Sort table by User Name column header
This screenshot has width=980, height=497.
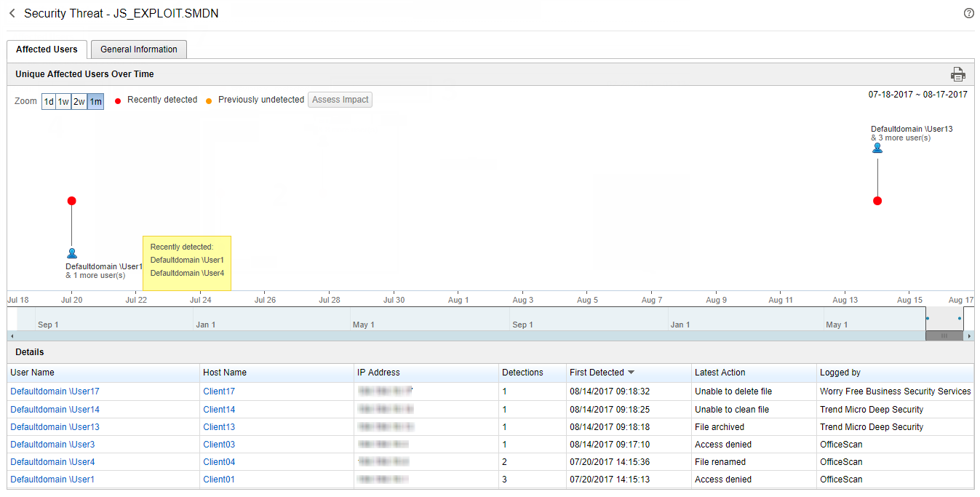(32, 373)
